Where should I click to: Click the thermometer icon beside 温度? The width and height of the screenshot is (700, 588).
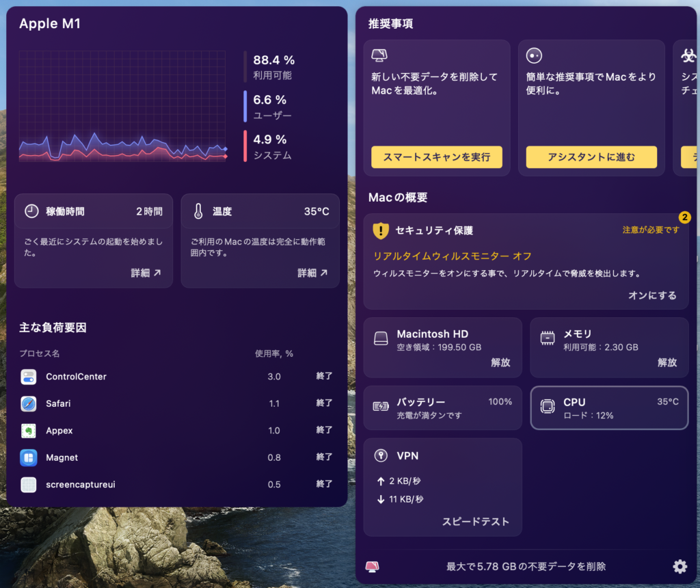tap(198, 211)
